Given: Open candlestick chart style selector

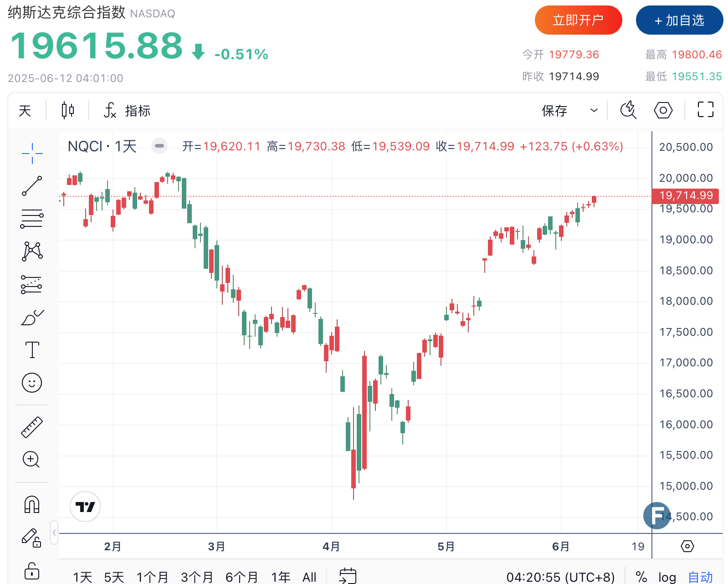Looking at the screenshot, I should click(x=67, y=110).
